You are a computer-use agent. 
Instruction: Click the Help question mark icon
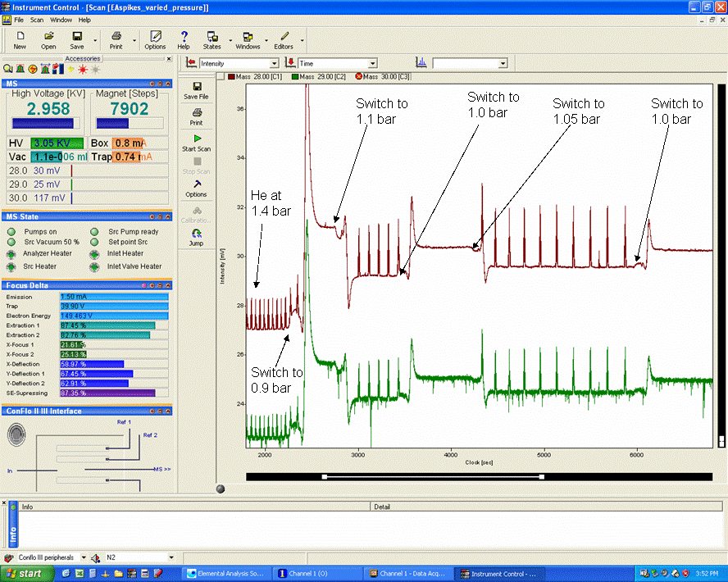(184, 36)
